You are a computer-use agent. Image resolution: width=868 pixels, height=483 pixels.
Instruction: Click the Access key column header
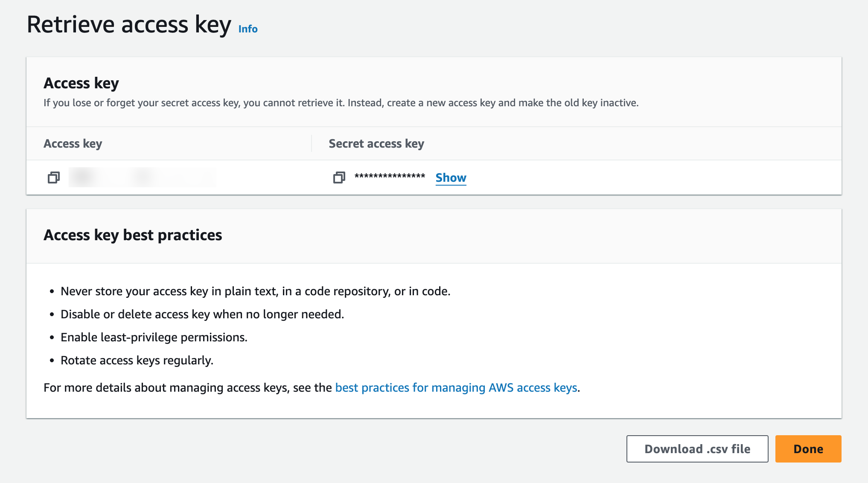click(x=73, y=144)
